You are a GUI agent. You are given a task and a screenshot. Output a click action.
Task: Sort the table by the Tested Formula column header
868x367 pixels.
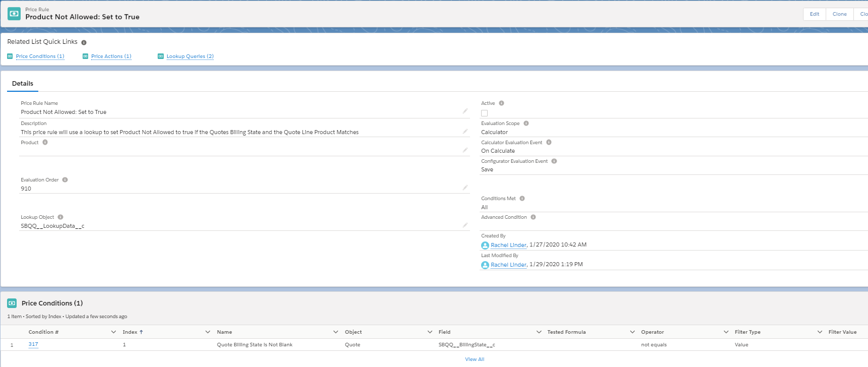(x=567, y=332)
